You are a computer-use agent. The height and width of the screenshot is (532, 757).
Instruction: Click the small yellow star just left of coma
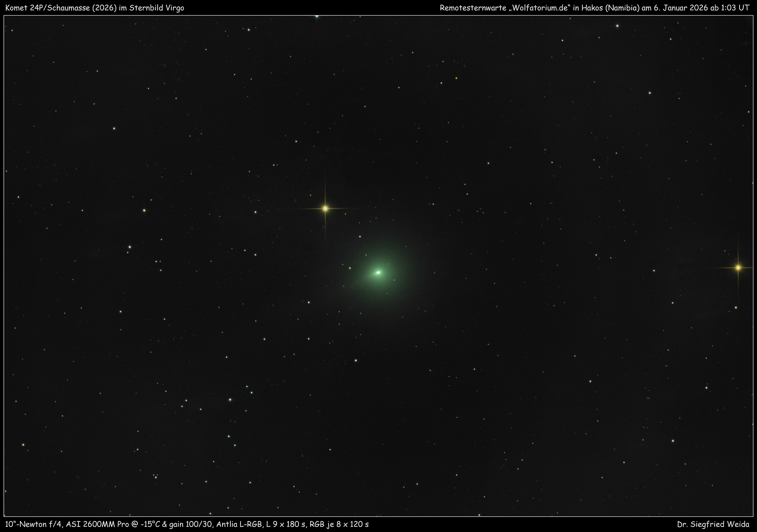350,268
